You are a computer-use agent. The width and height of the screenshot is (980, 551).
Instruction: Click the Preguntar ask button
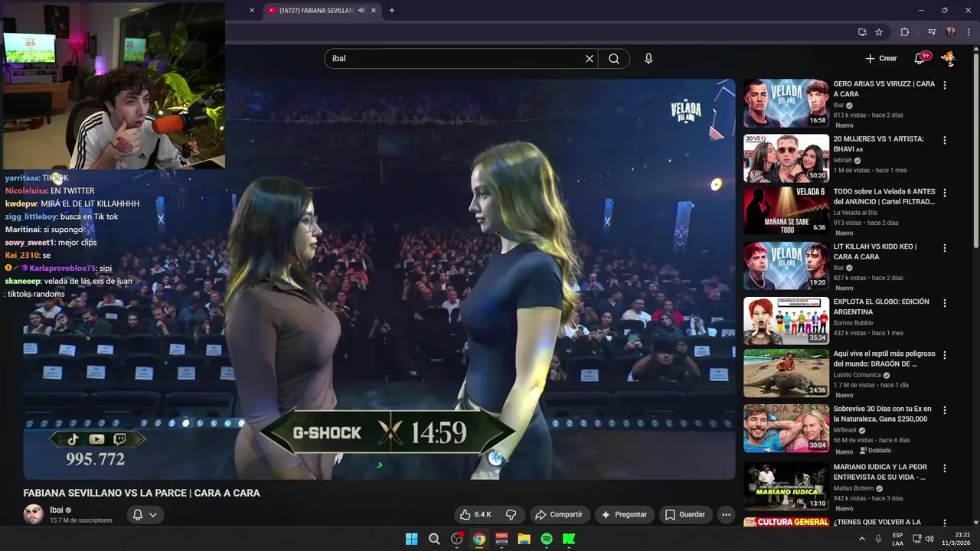pos(624,514)
